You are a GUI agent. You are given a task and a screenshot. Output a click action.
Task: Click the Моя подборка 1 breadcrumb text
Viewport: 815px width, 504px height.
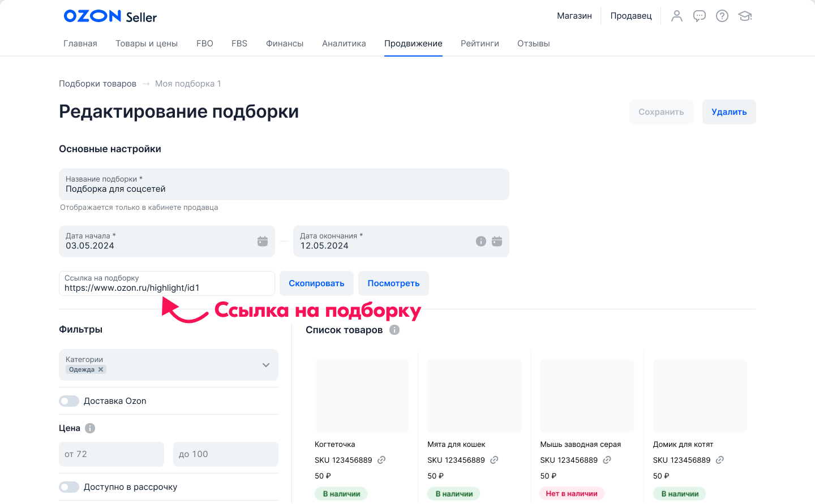[188, 84]
